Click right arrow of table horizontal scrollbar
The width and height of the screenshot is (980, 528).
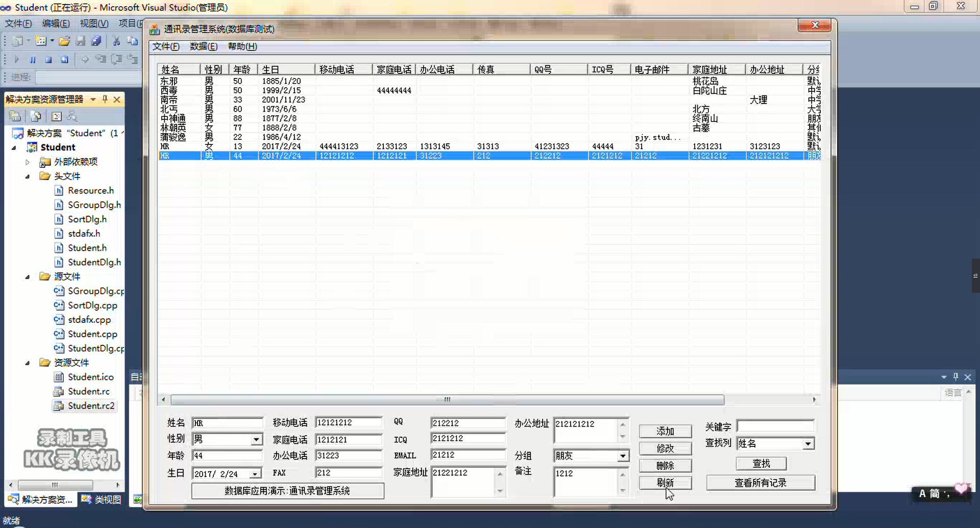tap(814, 399)
